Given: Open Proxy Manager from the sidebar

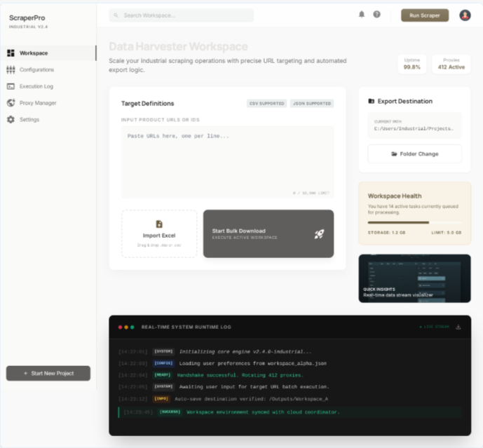Looking at the screenshot, I should click(48, 103).
